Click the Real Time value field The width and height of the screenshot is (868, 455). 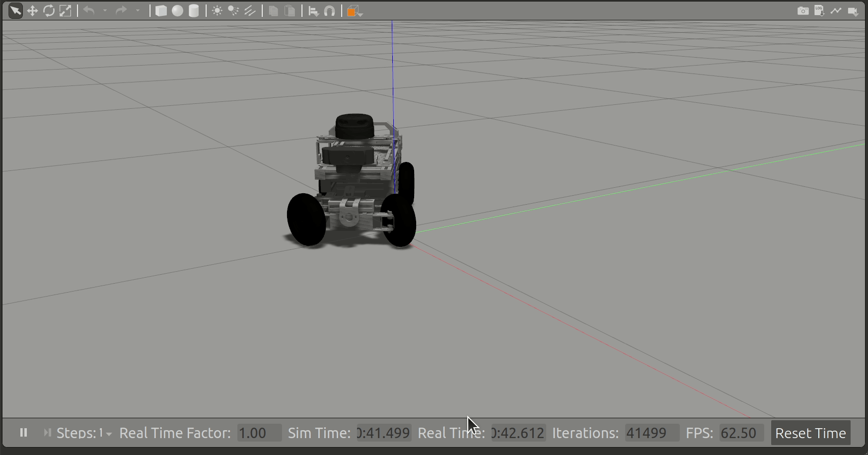point(518,433)
